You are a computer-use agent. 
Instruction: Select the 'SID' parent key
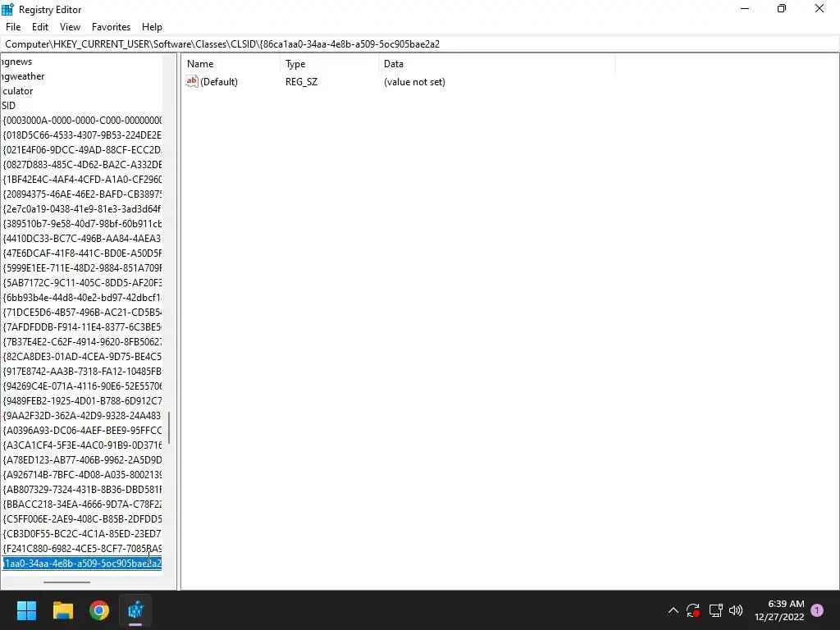pos(8,106)
